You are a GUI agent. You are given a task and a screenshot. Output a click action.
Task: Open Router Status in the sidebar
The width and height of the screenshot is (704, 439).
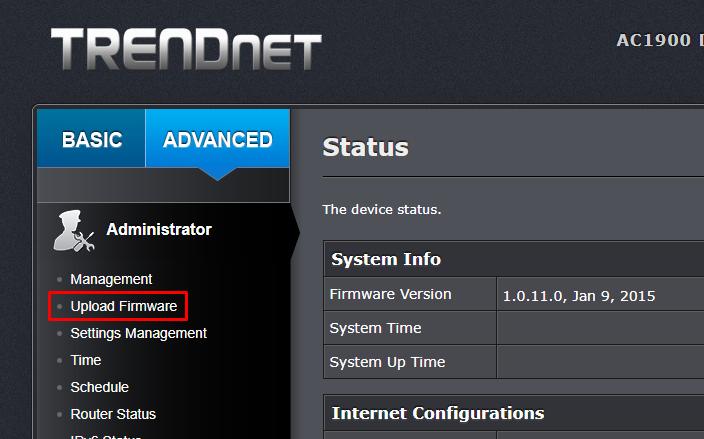tap(113, 414)
